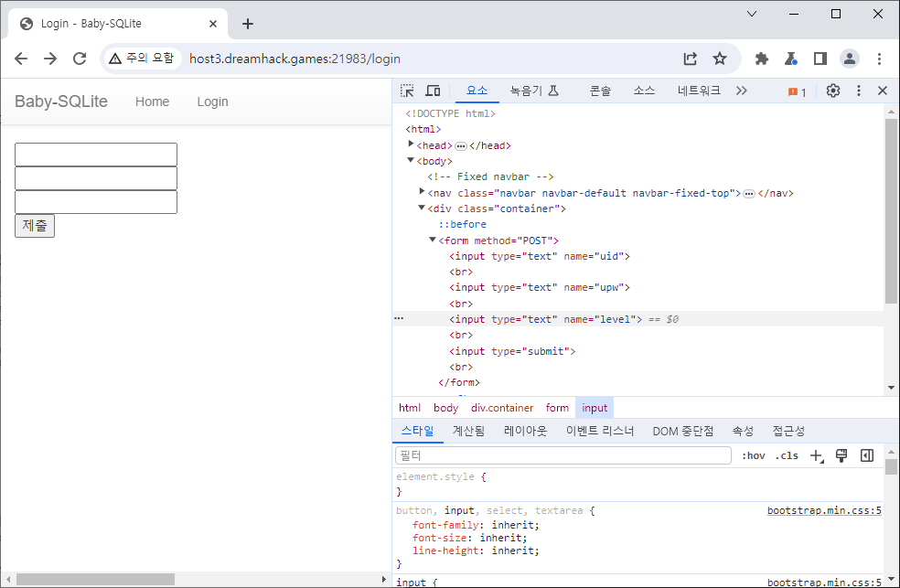Expand the nav navbar element

click(x=422, y=192)
